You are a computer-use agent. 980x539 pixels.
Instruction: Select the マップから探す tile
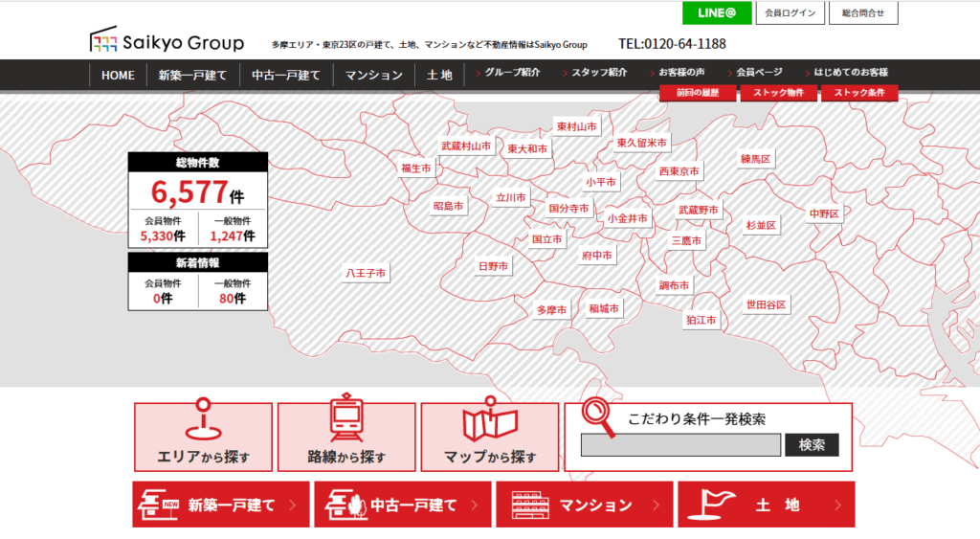tap(490, 437)
